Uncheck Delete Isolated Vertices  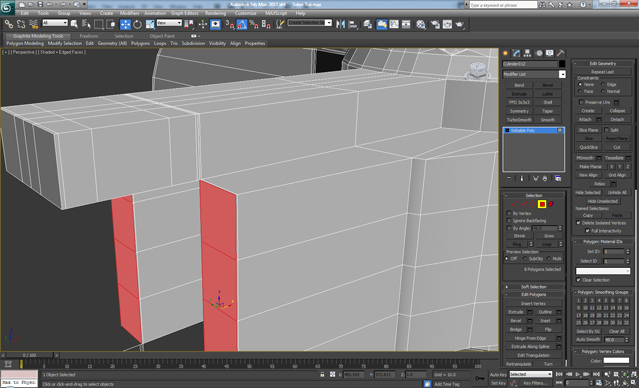click(578, 223)
